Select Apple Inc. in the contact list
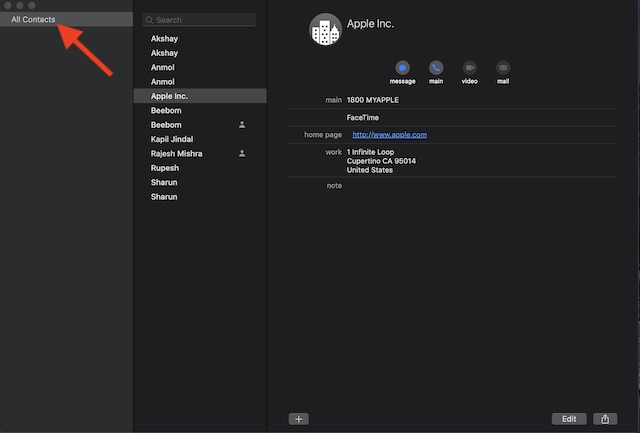 (x=200, y=96)
